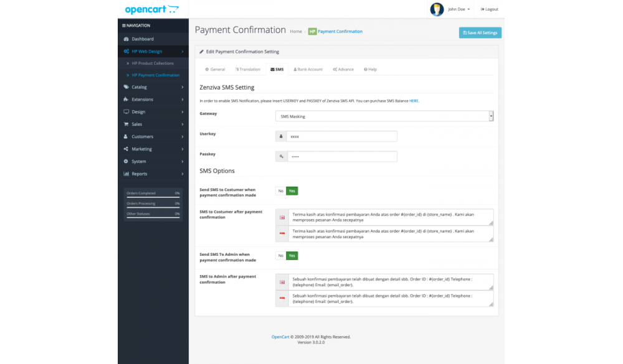
Task: Set Send SMS To Admin to No
Action: (x=280, y=256)
